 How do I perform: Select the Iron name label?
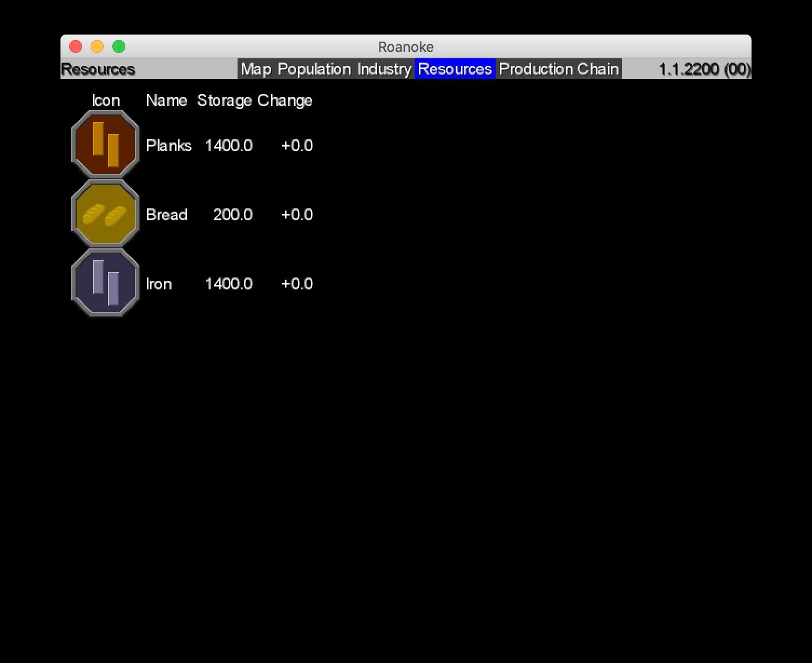pos(159,284)
